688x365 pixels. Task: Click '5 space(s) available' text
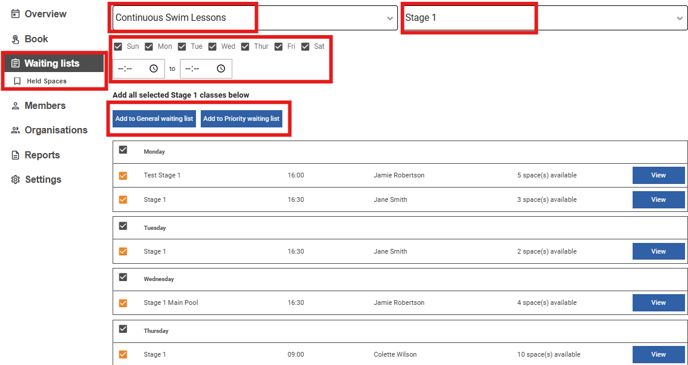[x=547, y=175]
